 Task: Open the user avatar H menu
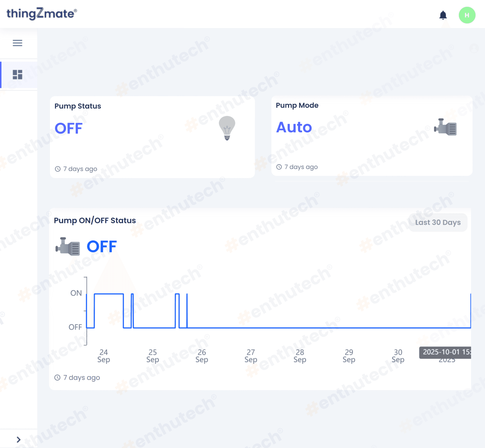click(467, 15)
